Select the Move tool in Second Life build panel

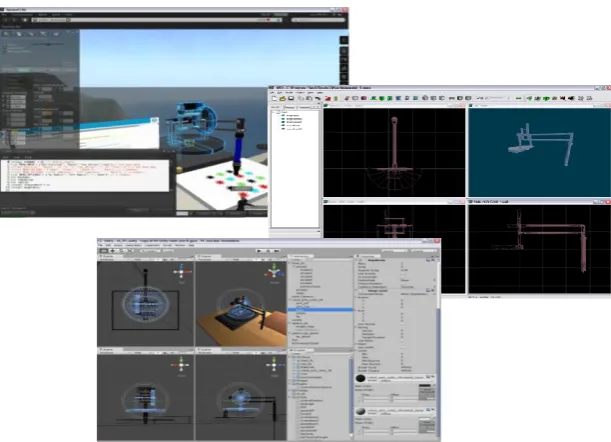[19, 34]
